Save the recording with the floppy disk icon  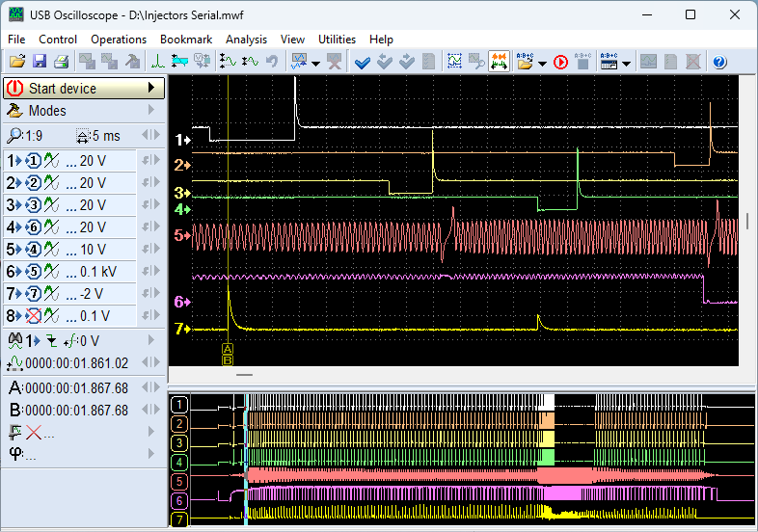click(x=40, y=62)
